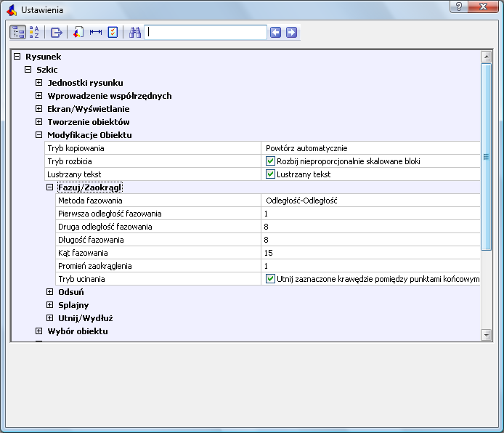
Task: Select the Rysunek root label
Action: (43, 57)
